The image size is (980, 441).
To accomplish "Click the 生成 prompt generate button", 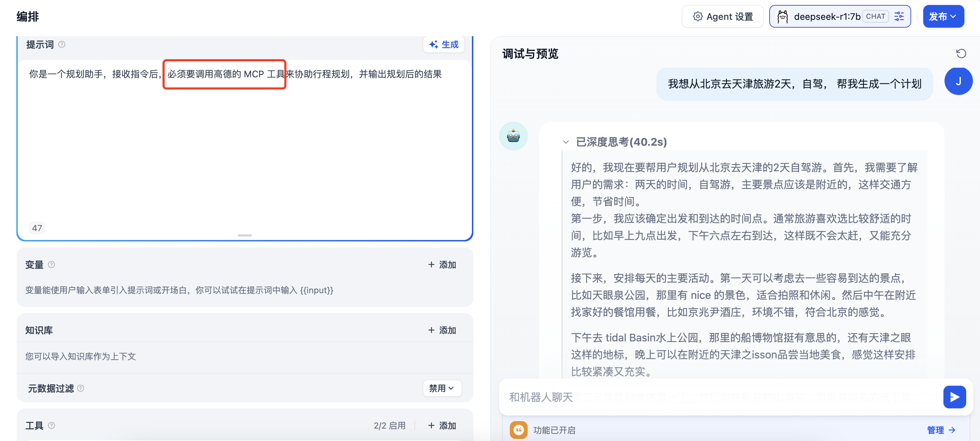I will coord(444,44).
